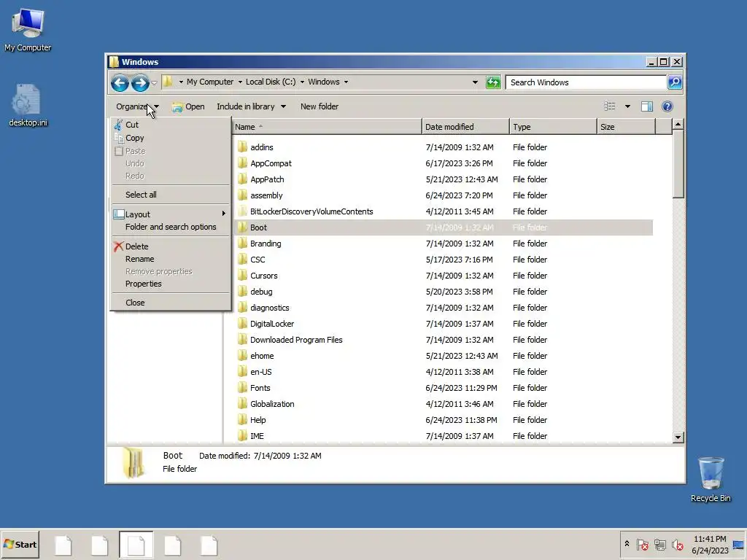
Task: Click the assembly folder icon
Action: point(242,195)
